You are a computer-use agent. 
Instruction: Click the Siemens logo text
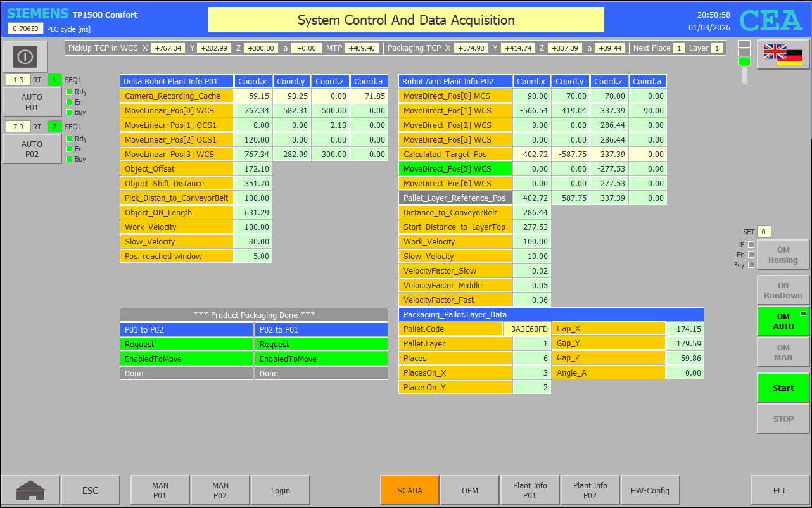(37, 14)
